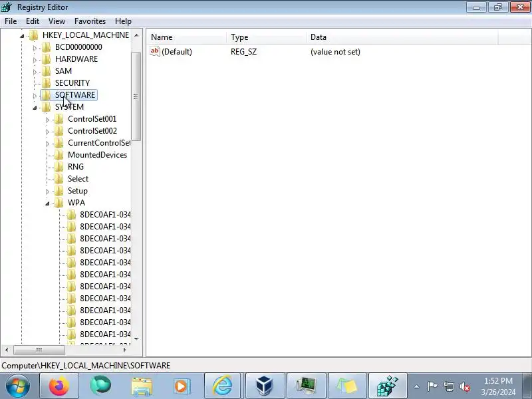Show hidden tray icons arrow
This screenshot has height=399, width=532.
[417, 386]
